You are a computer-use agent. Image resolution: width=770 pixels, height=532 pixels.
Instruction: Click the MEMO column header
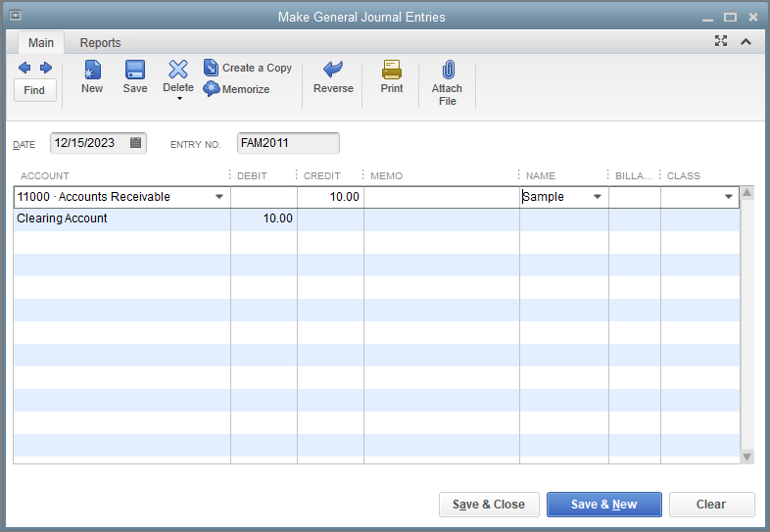pos(387,175)
